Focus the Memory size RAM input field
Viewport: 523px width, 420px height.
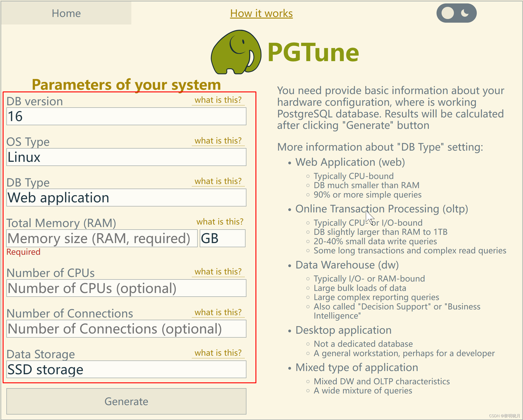[x=102, y=238]
